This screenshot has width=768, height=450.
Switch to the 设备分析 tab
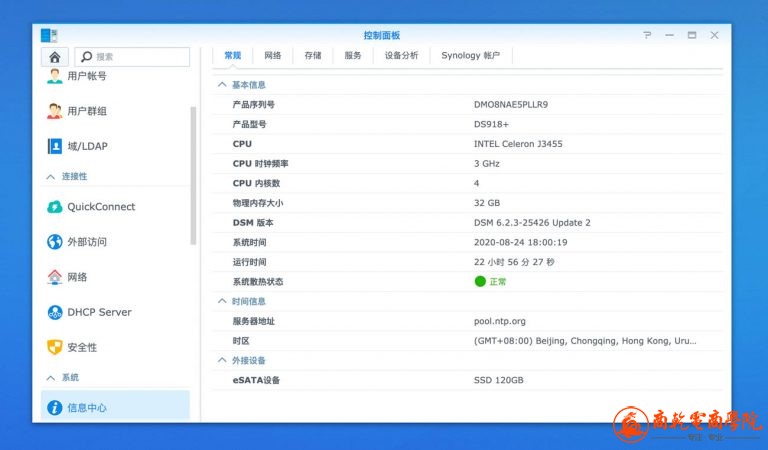tap(401, 55)
